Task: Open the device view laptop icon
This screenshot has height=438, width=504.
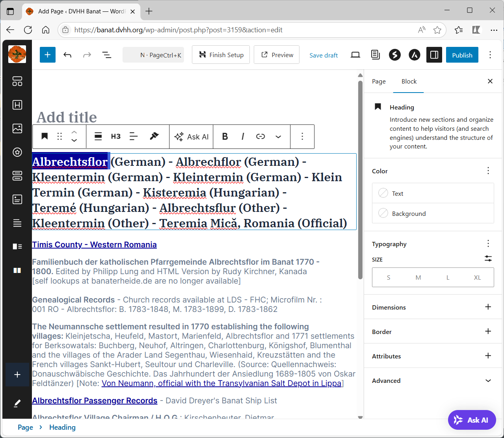Action: 355,55
